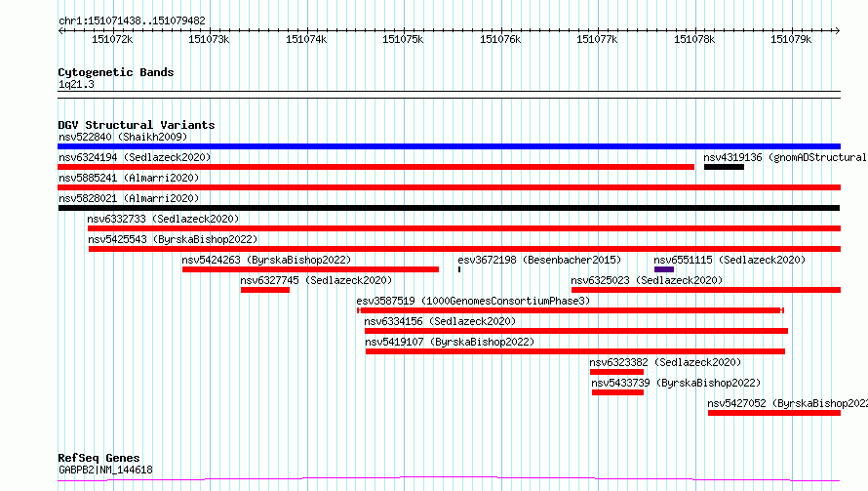Open nsv6551115 (Sedlazeck2020) variant label

[x=730, y=260]
